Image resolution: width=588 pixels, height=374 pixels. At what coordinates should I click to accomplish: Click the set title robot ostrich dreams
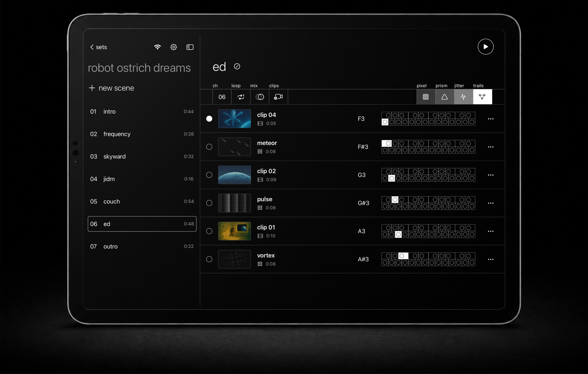[139, 68]
